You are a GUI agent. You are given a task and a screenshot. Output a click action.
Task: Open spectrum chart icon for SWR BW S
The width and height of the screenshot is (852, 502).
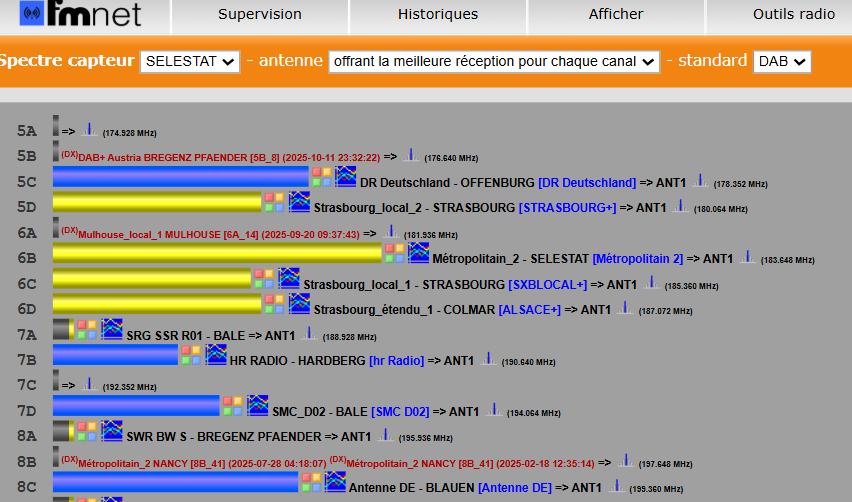click(x=112, y=431)
